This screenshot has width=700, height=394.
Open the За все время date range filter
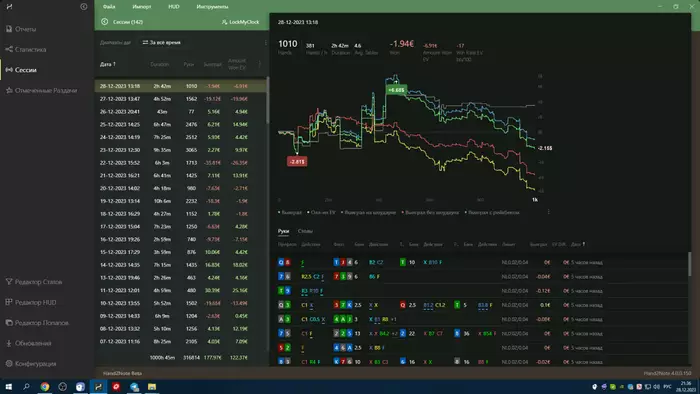(162, 43)
